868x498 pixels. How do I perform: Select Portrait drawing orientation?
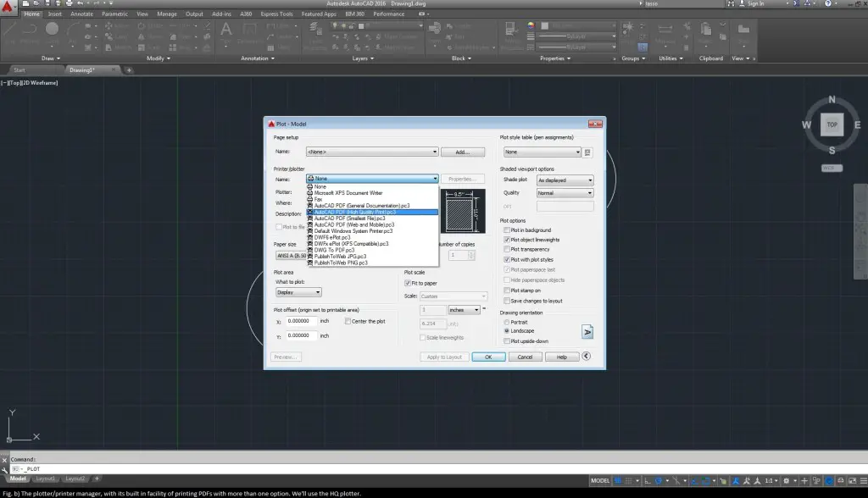(507, 322)
